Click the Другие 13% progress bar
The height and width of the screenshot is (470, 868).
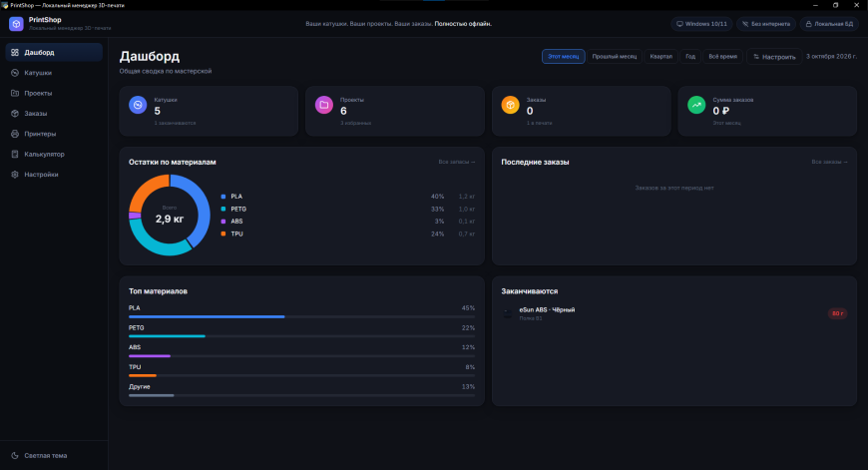pos(301,395)
